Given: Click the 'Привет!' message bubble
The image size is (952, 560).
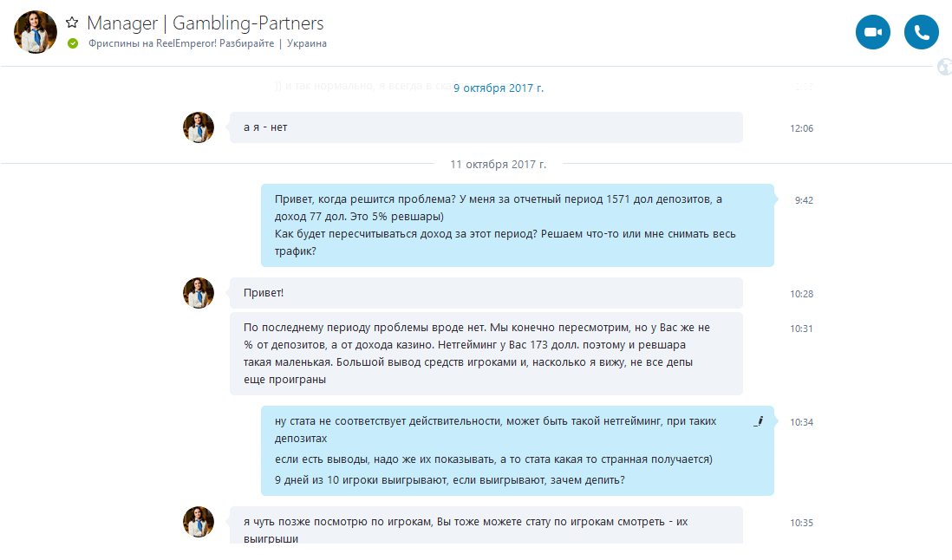Looking at the screenshot, I should (486, 293).
